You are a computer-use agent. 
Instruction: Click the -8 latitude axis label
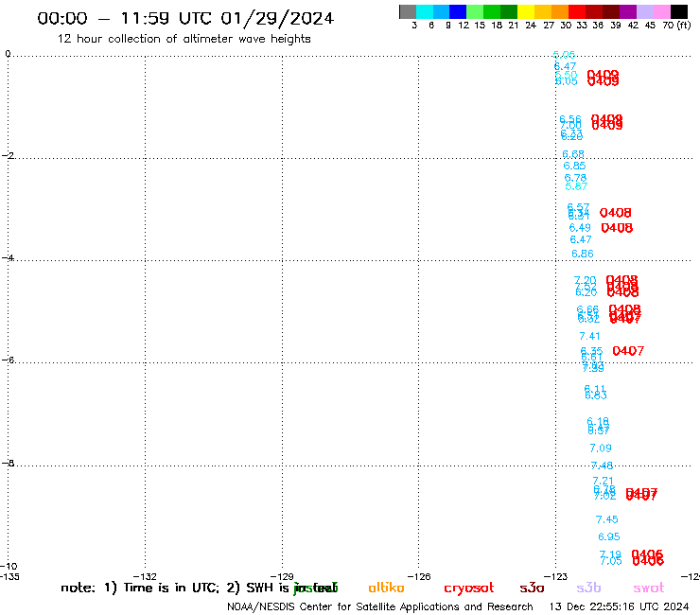(8, 463)
